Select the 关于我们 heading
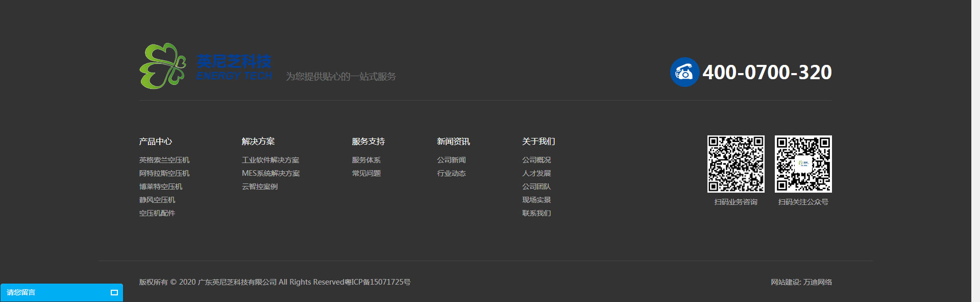The image size is (980, 302). [538, 142]
